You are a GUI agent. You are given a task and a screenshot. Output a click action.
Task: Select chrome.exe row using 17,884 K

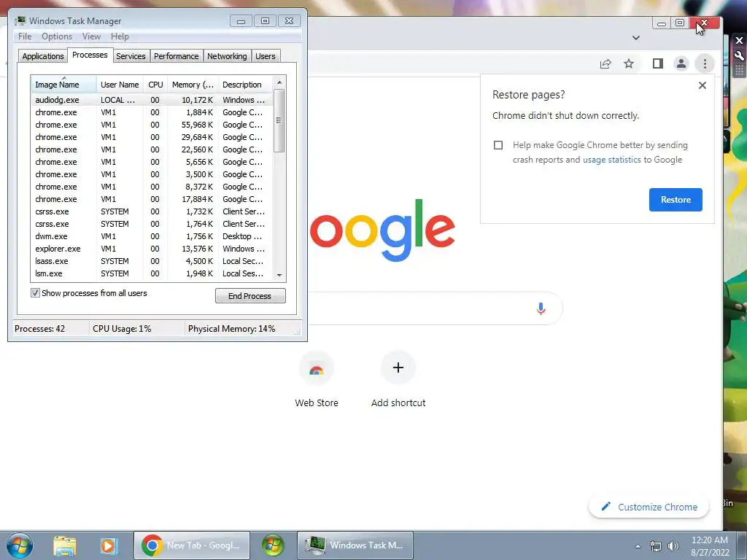coord(152,199)
